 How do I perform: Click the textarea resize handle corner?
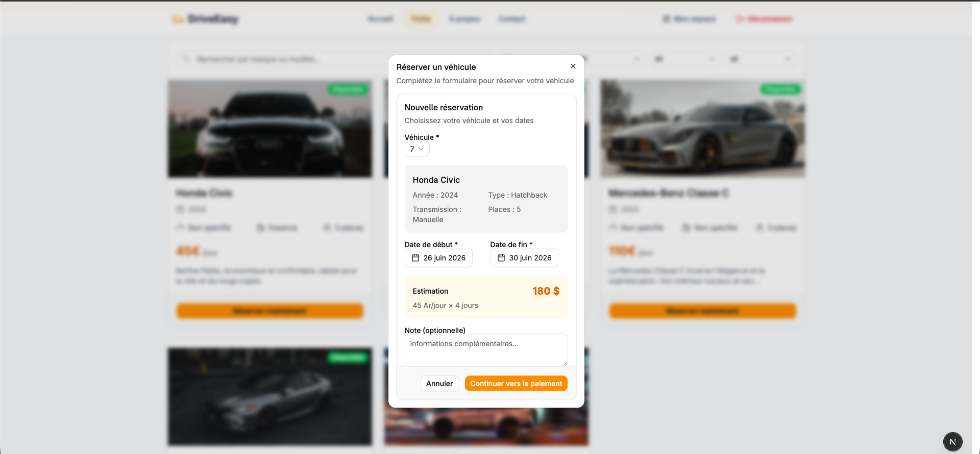coord(565,363)
